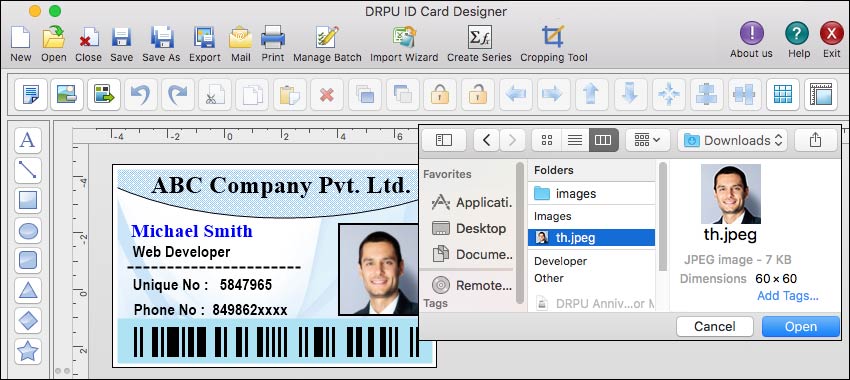The height and width of the screenshot is (380, 850).
Task: Cut selection with the scissors icon
Action: [x=215, y=94]
